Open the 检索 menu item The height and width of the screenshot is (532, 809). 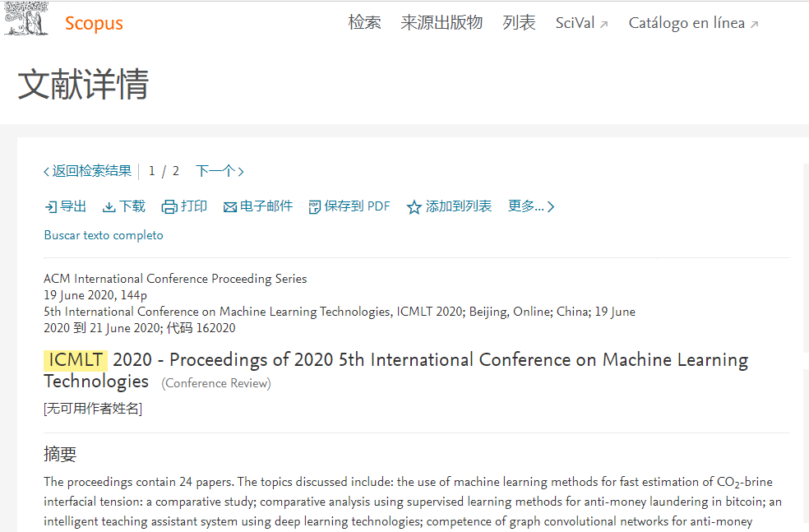(365, 23)
